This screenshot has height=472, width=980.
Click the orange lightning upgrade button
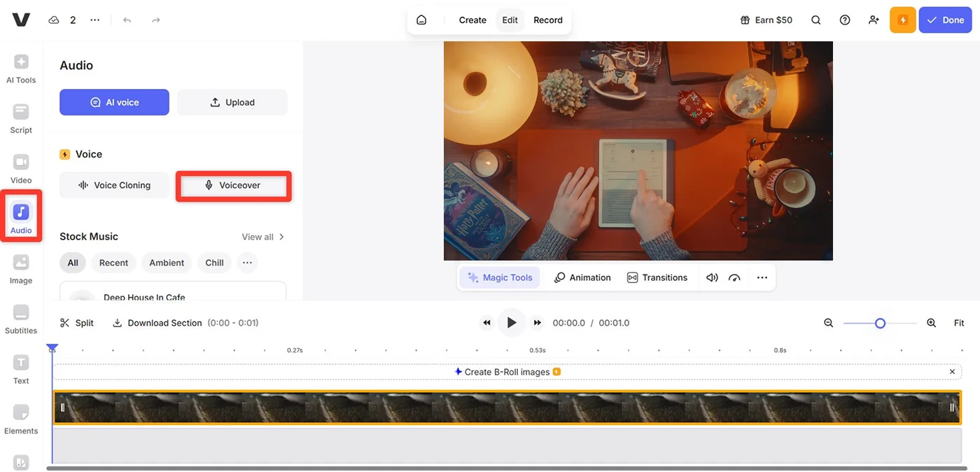(x=902, y=20)
